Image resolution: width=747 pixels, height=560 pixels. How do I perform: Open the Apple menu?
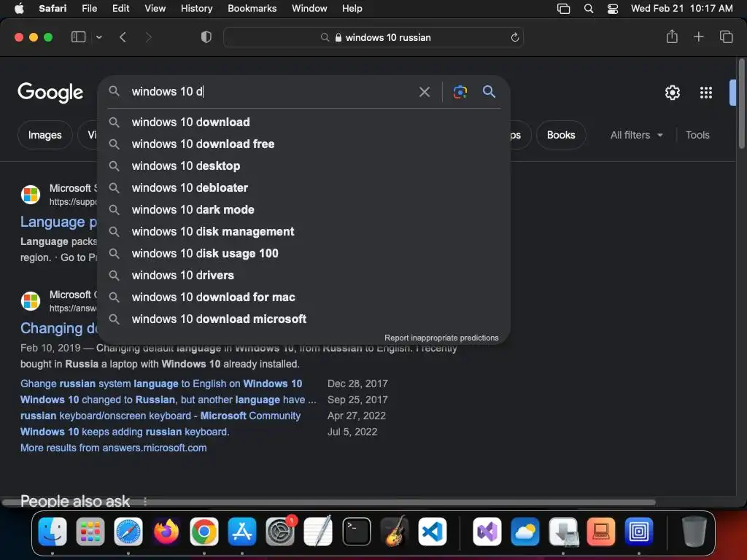click(19, 9)
